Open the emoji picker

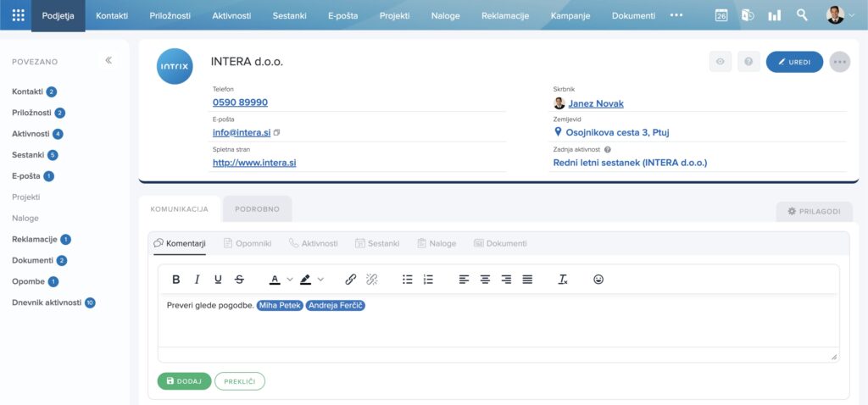598,280
